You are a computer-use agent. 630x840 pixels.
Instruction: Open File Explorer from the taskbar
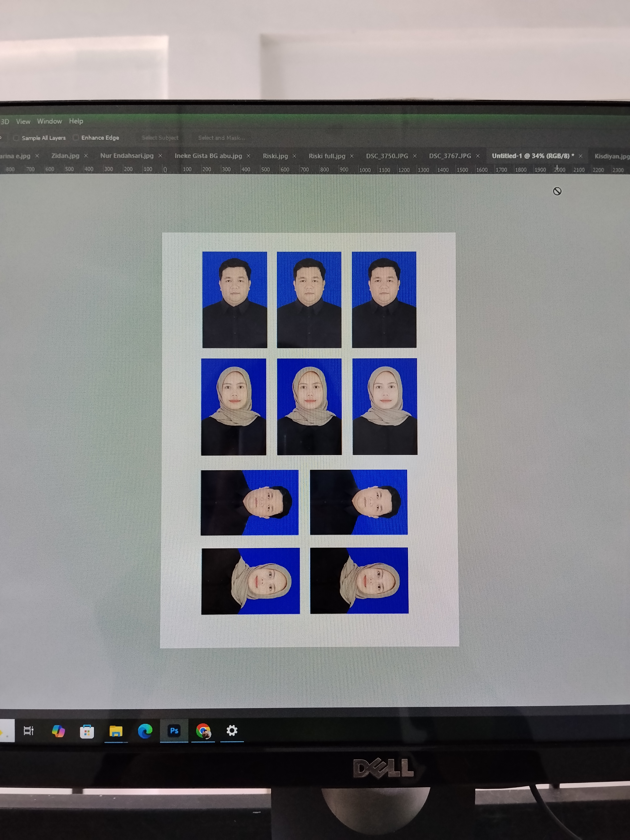point(116,731)
